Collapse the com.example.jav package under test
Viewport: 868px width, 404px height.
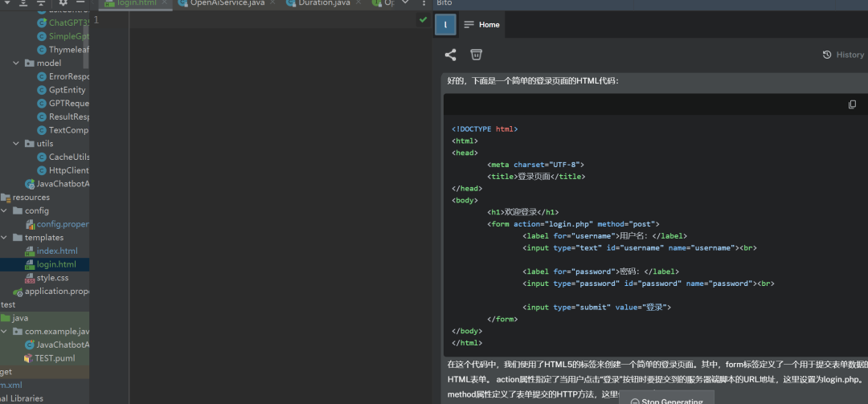4,332
